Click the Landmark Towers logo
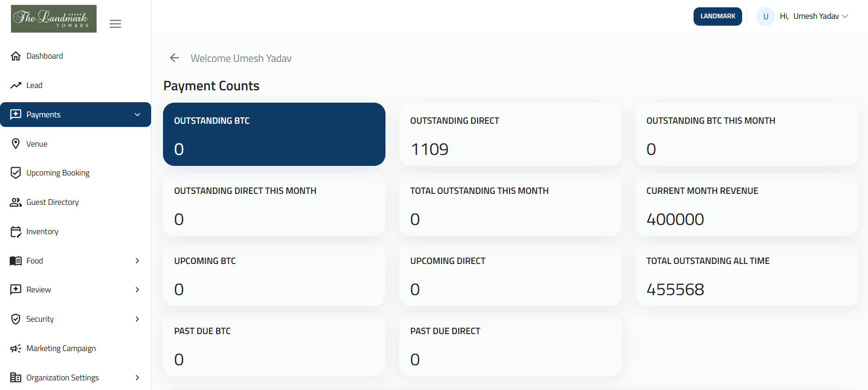 click(x=54, y=18)
